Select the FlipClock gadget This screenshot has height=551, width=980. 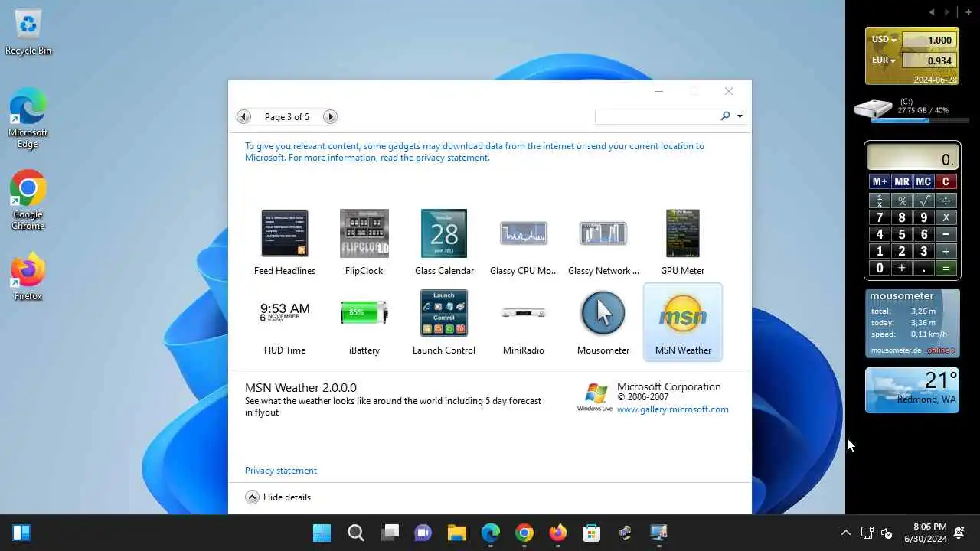click(x=364, y=242)
